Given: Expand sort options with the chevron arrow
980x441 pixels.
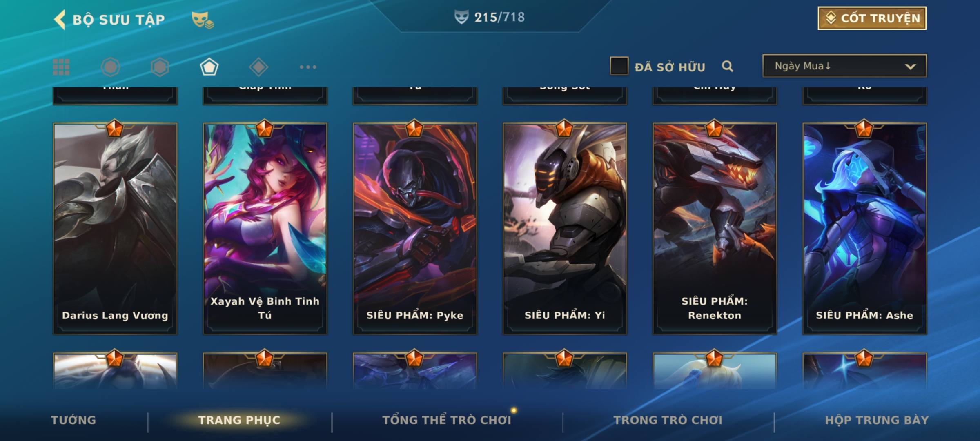Looking at the screenshot, I should (x=910, y=67).
